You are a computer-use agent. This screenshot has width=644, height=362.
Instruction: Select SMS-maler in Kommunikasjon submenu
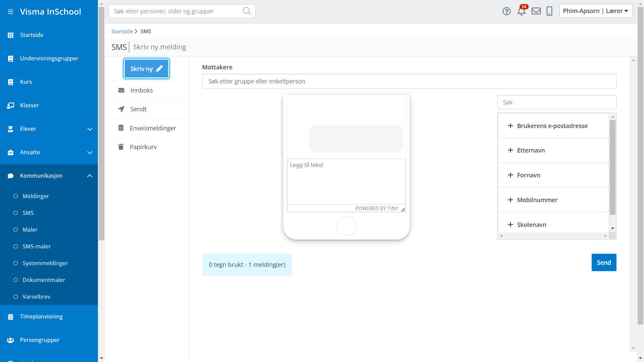point(36,246)
